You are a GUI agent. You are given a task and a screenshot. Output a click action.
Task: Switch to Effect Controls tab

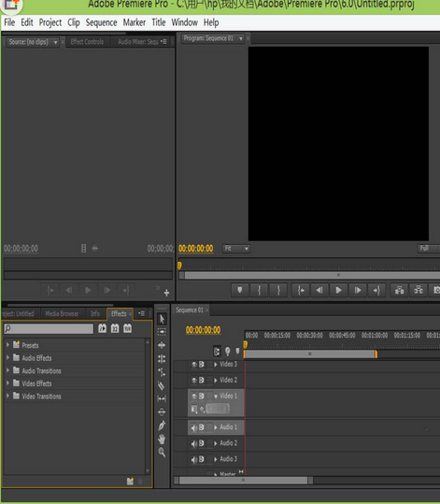coord(87,42)
